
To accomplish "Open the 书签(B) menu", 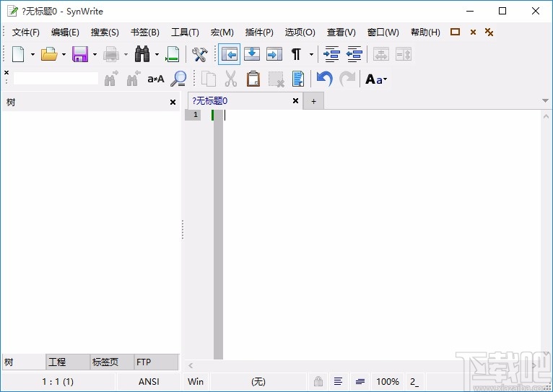I will tap(145, 32).
